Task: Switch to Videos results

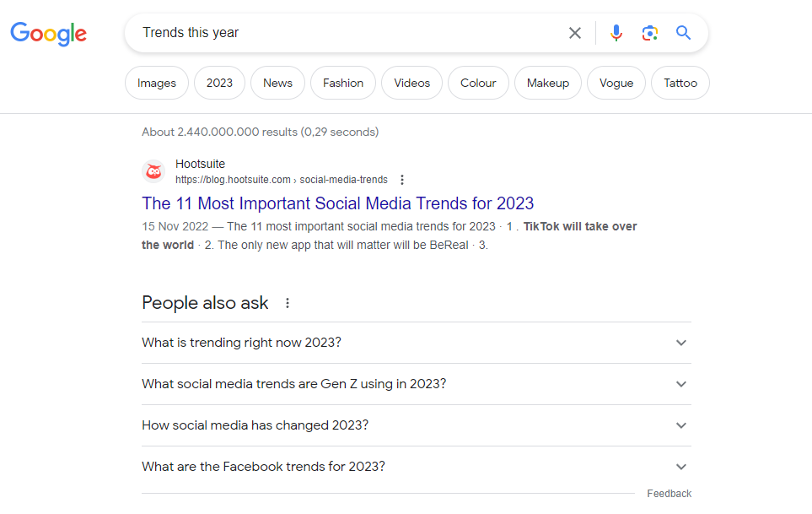Action: [x=411, y=83]
